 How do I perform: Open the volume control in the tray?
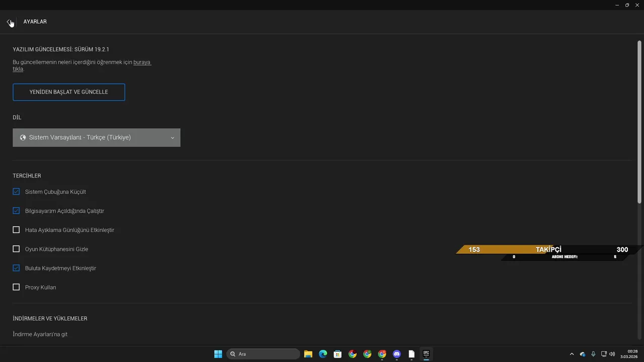click(612, 354)
